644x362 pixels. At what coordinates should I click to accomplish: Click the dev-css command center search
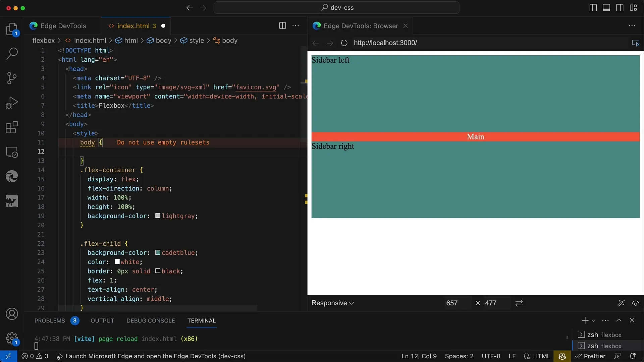click(336, 8)
